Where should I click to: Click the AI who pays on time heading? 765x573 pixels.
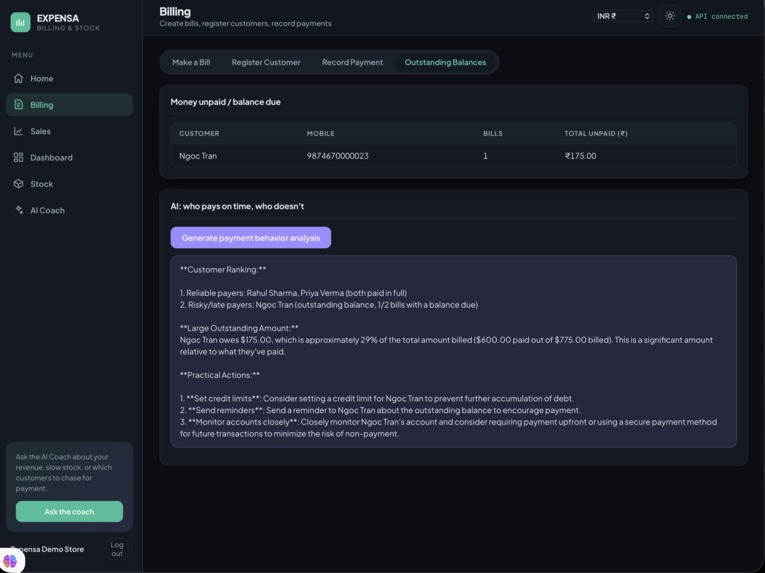237,206
